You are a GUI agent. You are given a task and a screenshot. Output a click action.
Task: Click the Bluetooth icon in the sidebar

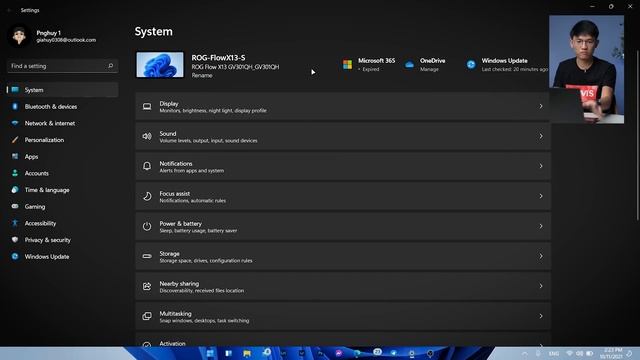click(15, 107)
